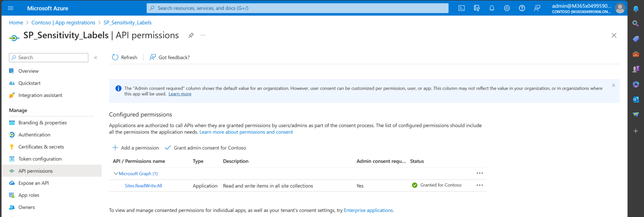Viewport: 644px width, 217px height.
Task: Click the Microsoft Graph (1) link
Action: pyautogui.click(x=138, y=174)
